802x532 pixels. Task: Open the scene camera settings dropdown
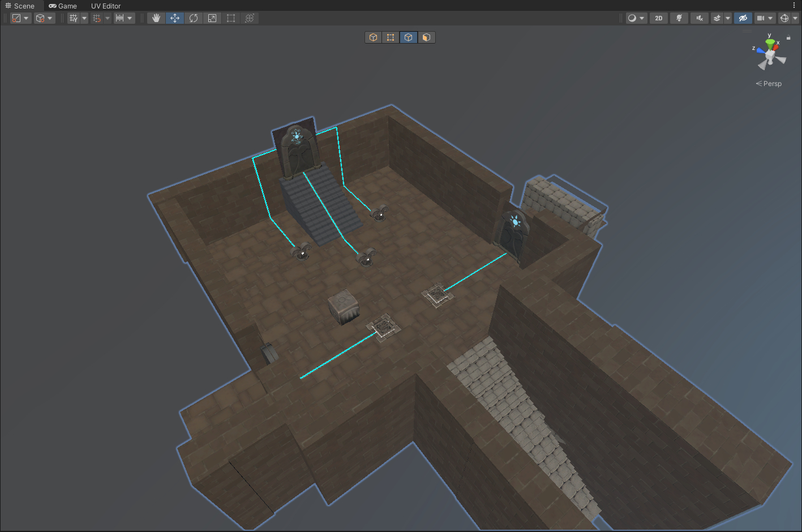click(x=765, y=18)
